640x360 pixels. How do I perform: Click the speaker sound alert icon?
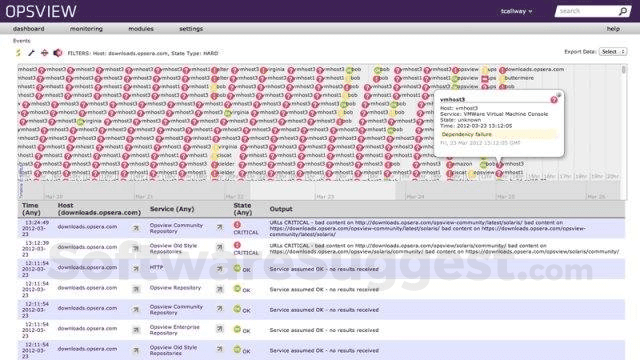[58, 53]
